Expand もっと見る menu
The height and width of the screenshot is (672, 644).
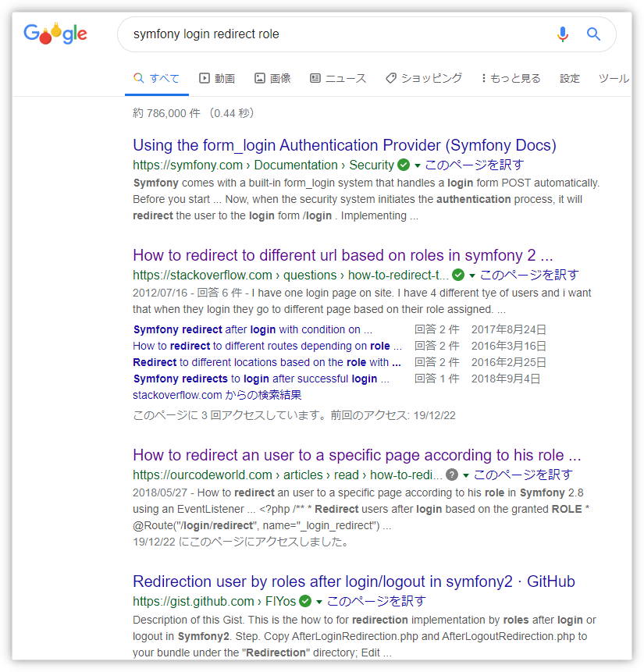pos(511,78)
